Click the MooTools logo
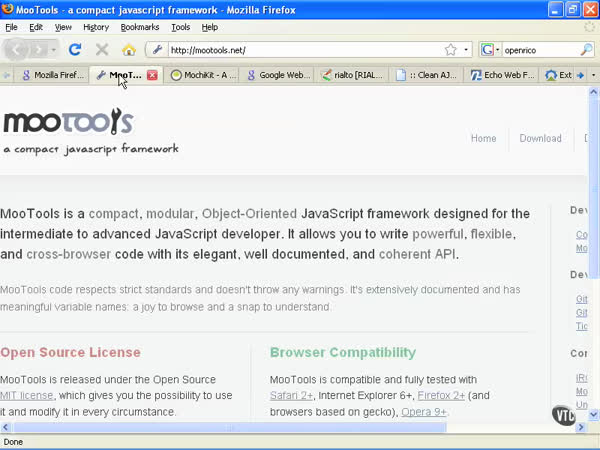 68,123
